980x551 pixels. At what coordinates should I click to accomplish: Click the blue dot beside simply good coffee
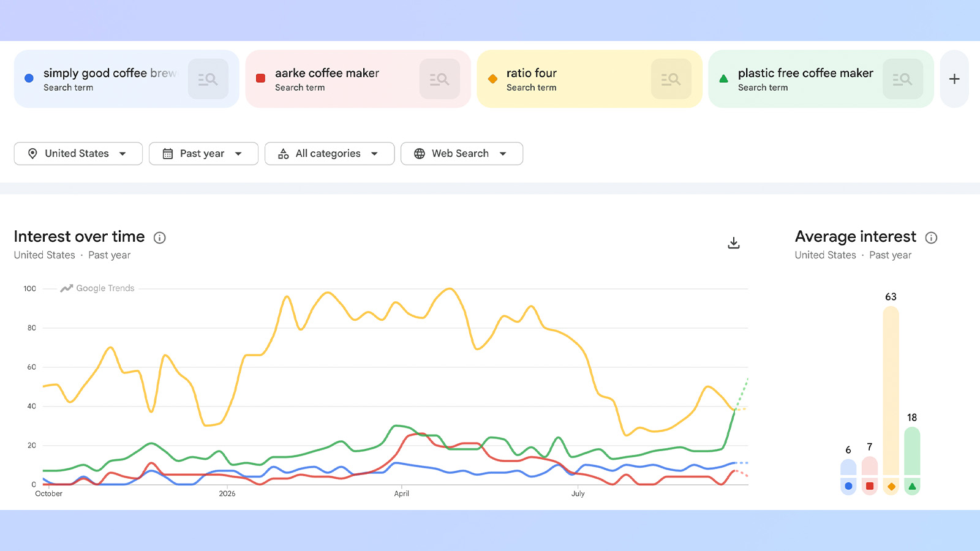coord(29,78)
